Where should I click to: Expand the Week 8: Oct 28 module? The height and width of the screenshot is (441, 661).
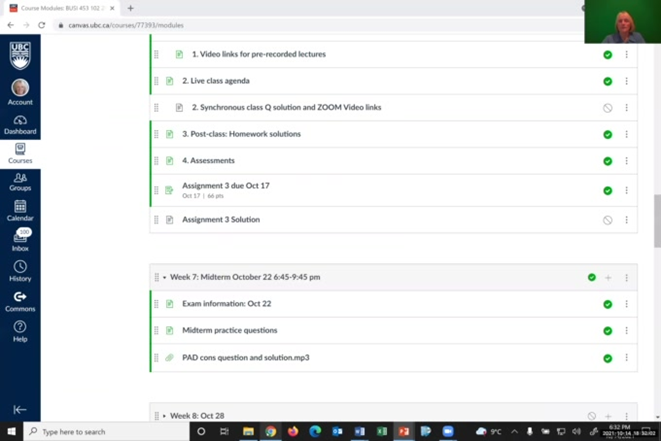[165, 416]
